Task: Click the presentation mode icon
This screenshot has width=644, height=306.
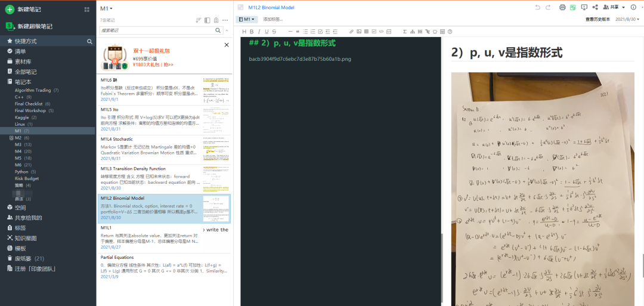Action: click(584, 7)
